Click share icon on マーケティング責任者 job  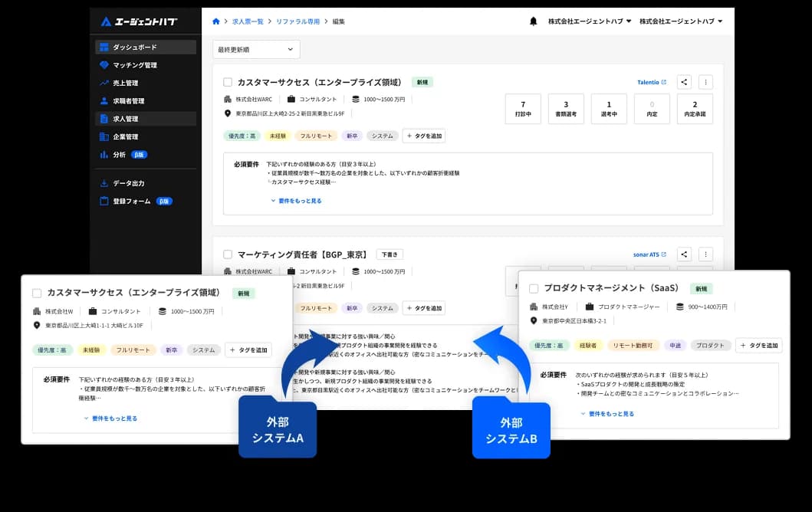[x=684, y=254]
